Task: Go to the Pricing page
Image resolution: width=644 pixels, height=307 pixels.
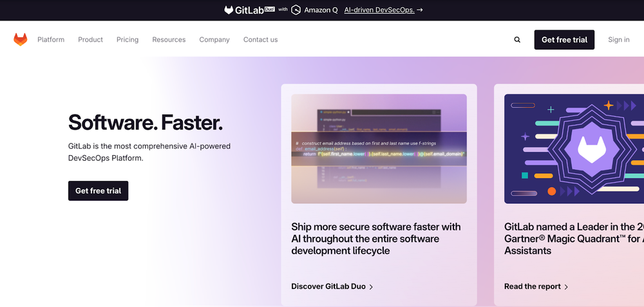Action: (128, 40)
